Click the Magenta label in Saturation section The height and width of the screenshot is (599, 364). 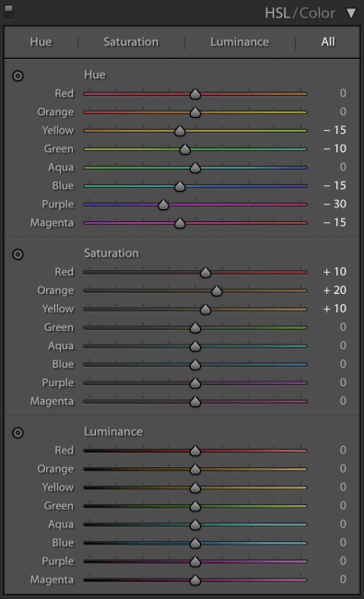point(52,402)
